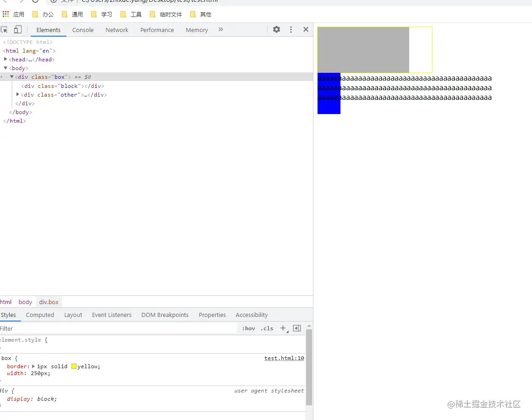Viewport: 532px width, 420px height.
Task: Toggle the .cls class editor button
Action: (x=267, y=328)
